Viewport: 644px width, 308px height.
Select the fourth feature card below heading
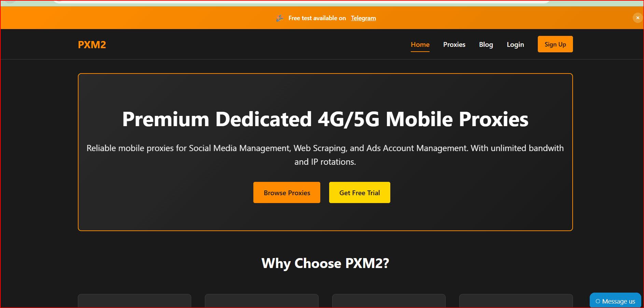(516, 301)
